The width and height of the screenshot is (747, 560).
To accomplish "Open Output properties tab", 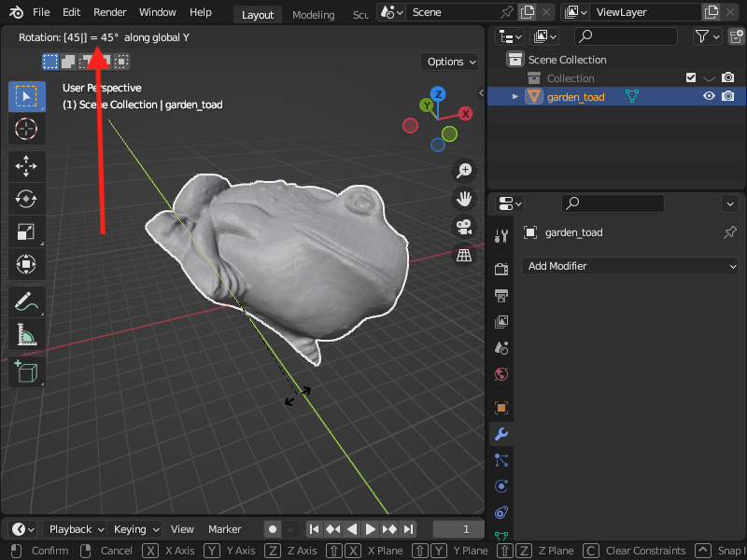I will (501, 296).
